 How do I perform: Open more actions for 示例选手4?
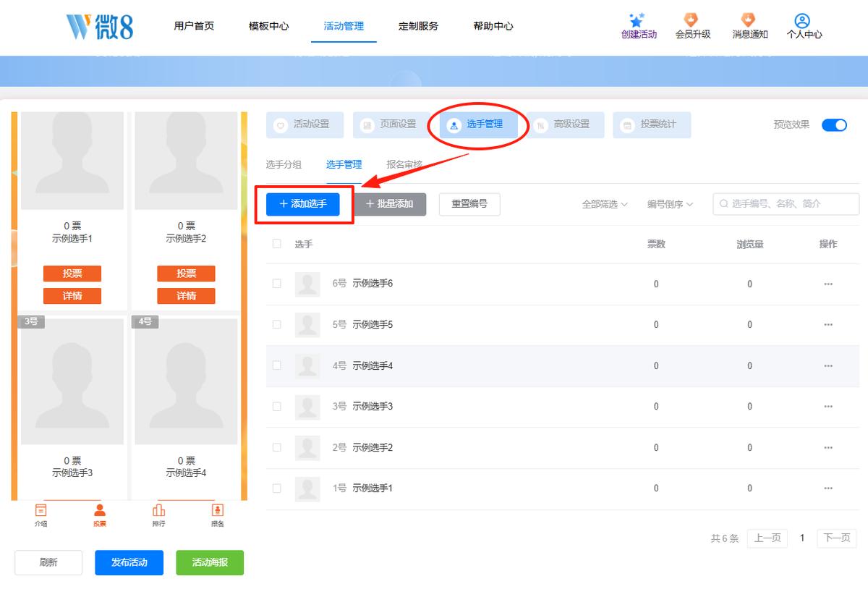[x=828, y=366]
